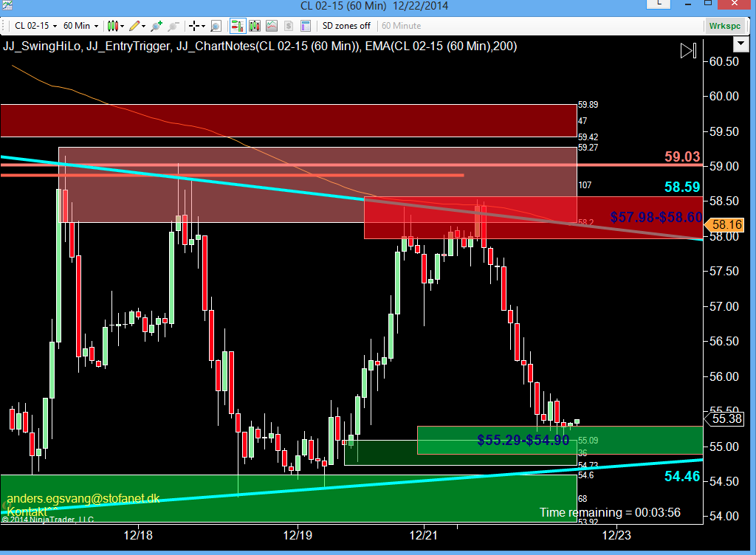This screenshot has width=756, height=555.
Task: Click the 55.09 zone price label
Action: coord(588,441)
